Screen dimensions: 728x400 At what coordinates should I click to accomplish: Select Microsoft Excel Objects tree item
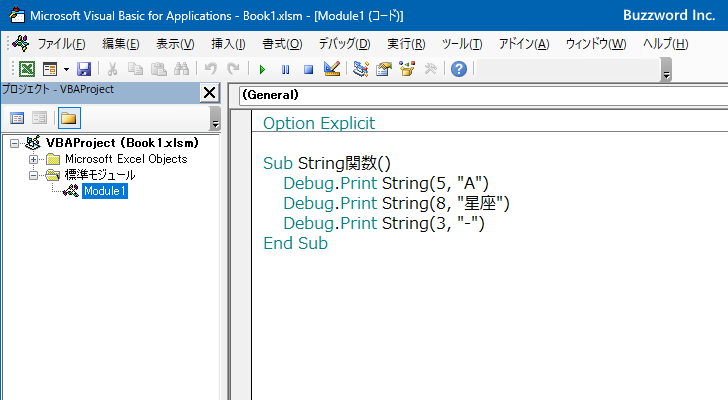click(x=126, y=159)
